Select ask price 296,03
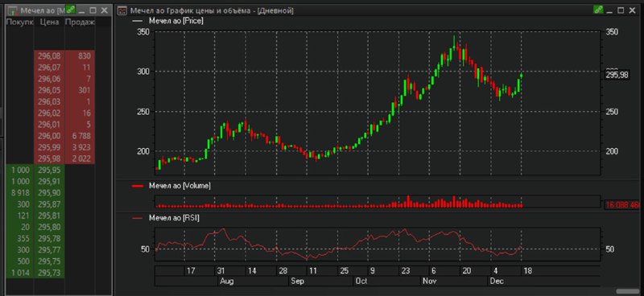 pos(49,101)
